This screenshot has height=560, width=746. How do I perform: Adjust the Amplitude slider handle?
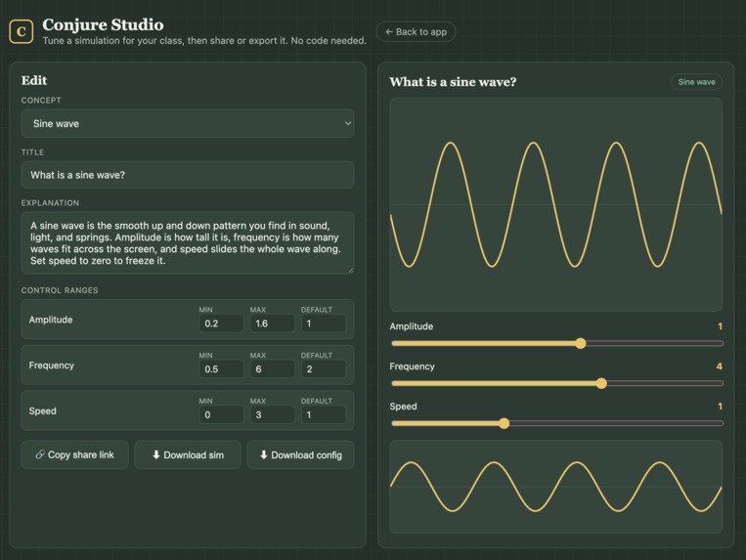coord(580,343)
